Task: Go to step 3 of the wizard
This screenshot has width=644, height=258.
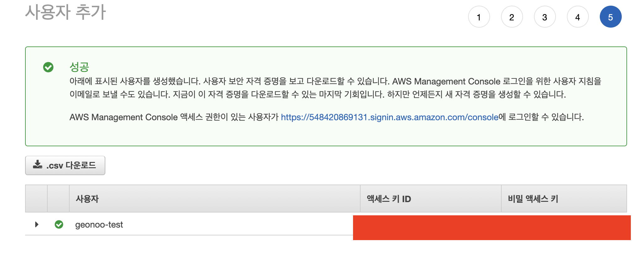Action: tap(545, 17)
